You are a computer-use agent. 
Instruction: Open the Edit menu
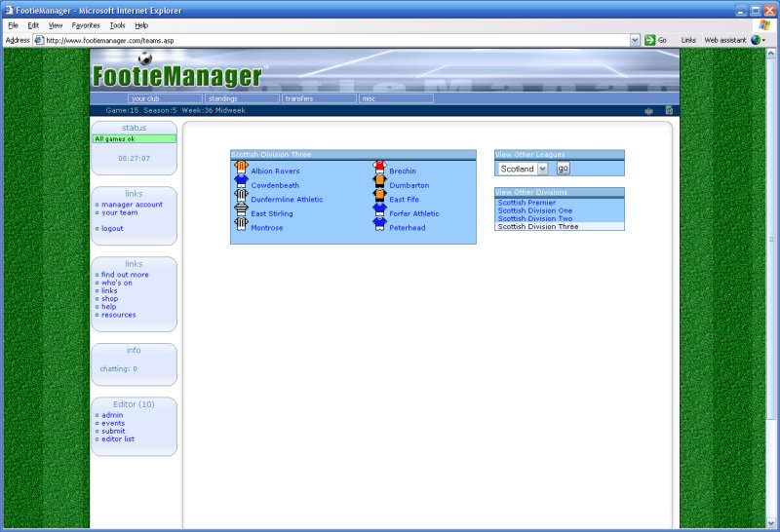[33, 25]
